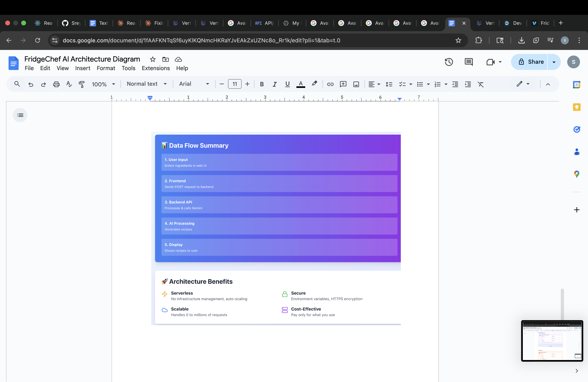Open the Insert menu
The width and height of the screenshot is (588, 382).
83,68
